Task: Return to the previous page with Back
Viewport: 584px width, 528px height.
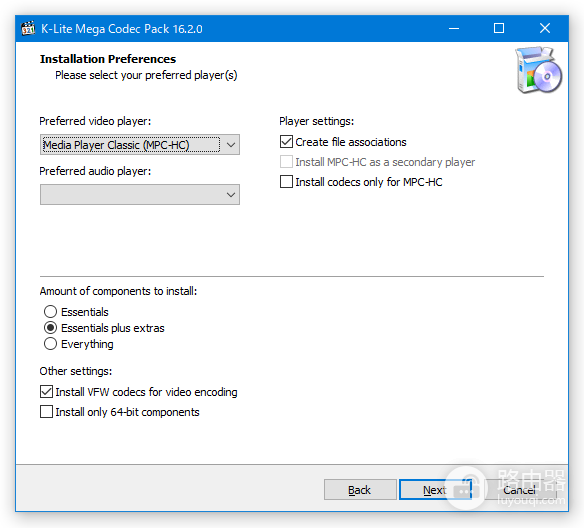Action: (x=360, y=490)
